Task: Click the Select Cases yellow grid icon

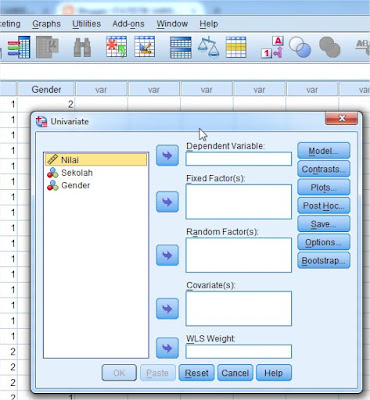Action: coord(236,47)
